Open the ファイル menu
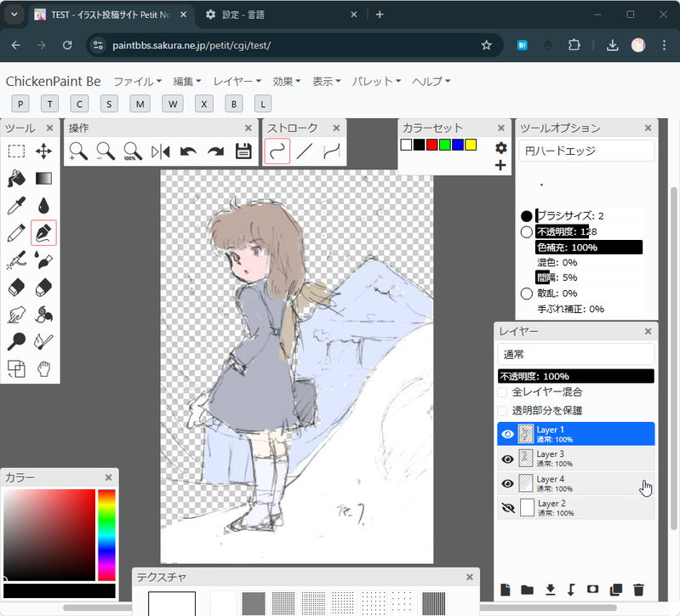This screenshot has width=680, height=616. (137, 82)
